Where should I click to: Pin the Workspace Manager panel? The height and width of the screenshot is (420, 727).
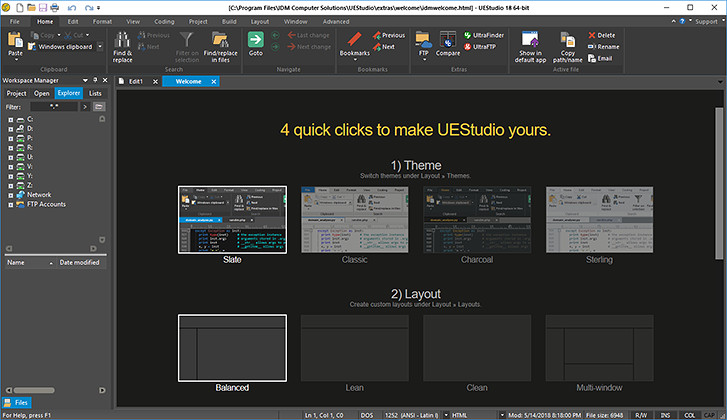pyautogui.click(x=96, y=80)
